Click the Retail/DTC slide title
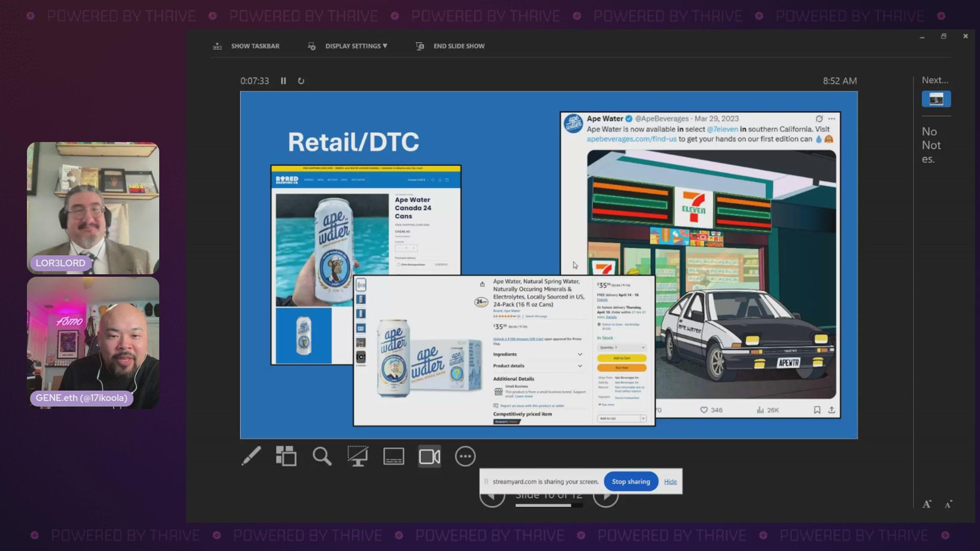 [x=353, y=142]
